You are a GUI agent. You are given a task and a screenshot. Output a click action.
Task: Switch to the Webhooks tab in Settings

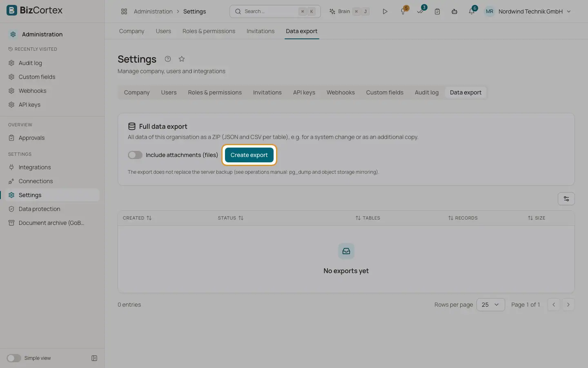tap(341, 92)
